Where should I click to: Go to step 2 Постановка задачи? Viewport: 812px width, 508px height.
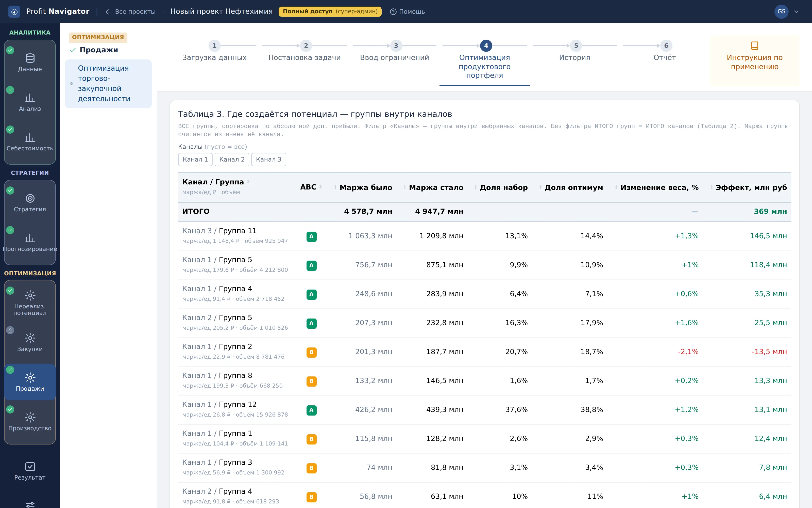click(x=305, y=51)
